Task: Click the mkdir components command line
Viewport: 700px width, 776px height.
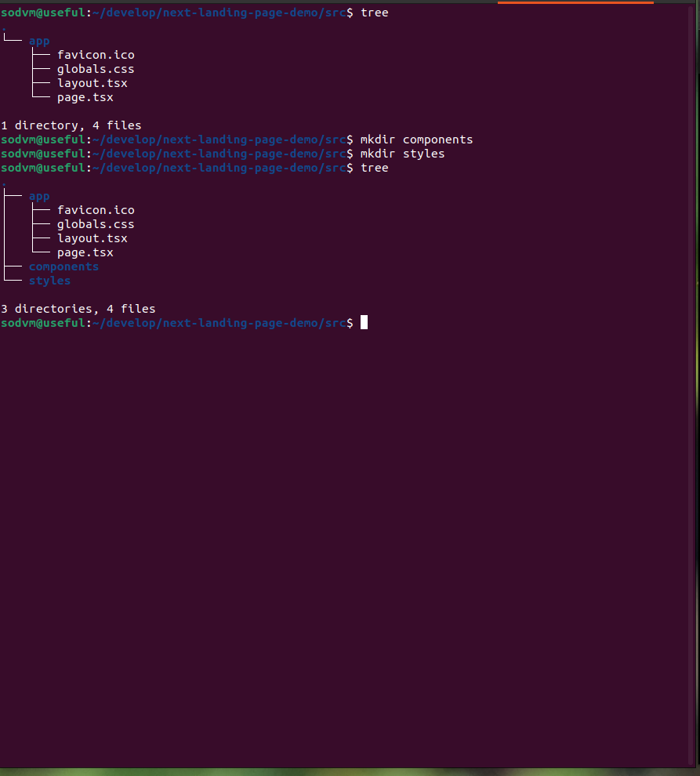Action: point(415,139)
